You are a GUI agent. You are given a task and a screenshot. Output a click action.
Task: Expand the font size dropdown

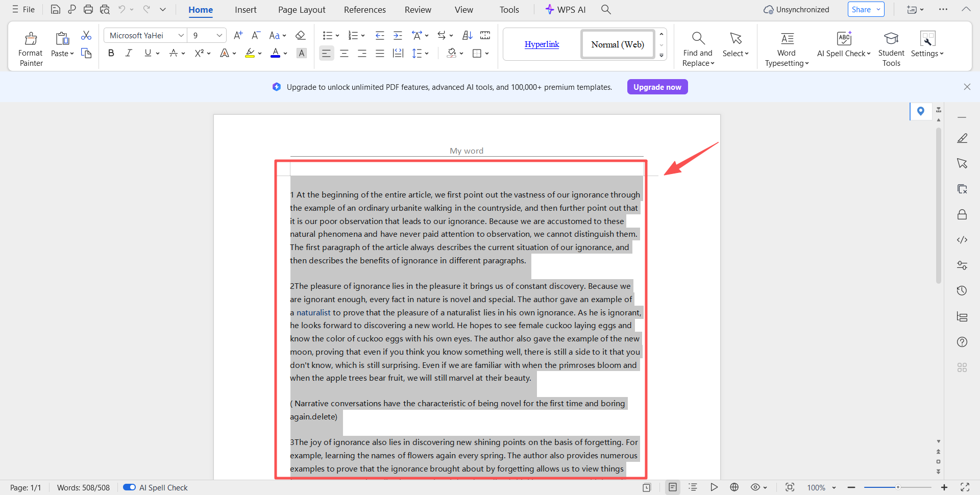pos(219,35)
